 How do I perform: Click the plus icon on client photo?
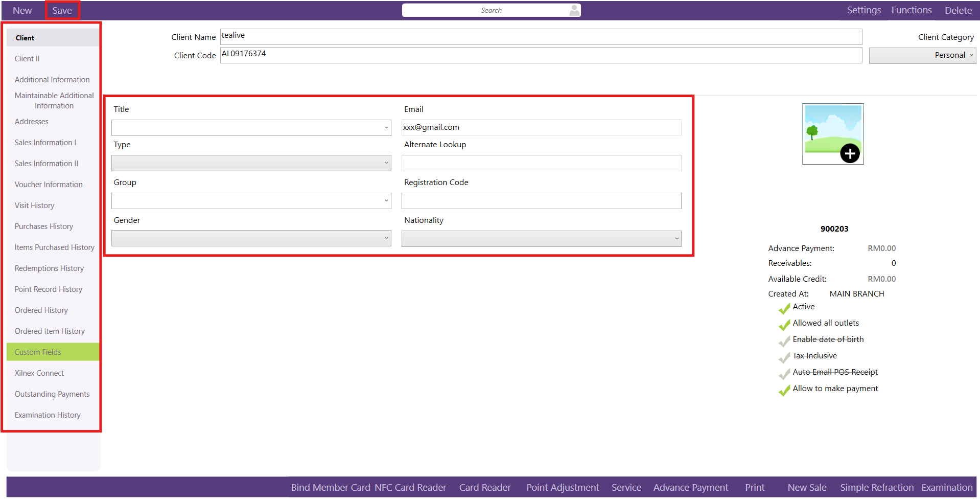pyautogui.click(x=850, y=153)
